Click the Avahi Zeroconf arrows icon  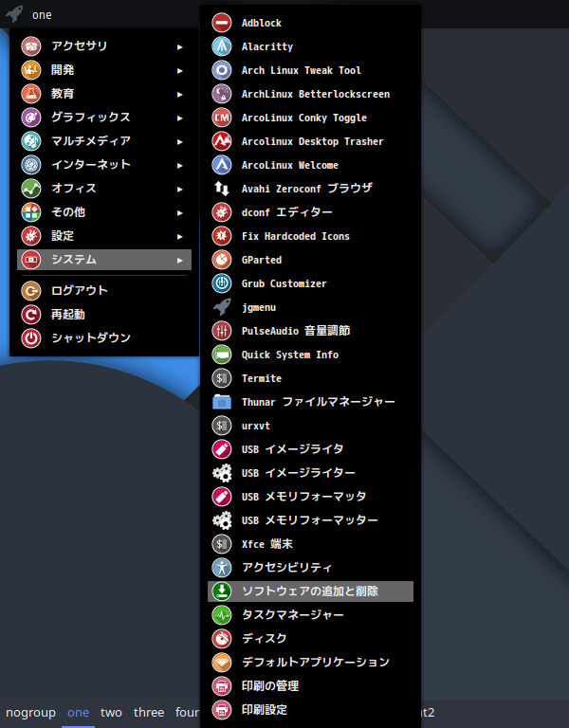coord(222,189)
